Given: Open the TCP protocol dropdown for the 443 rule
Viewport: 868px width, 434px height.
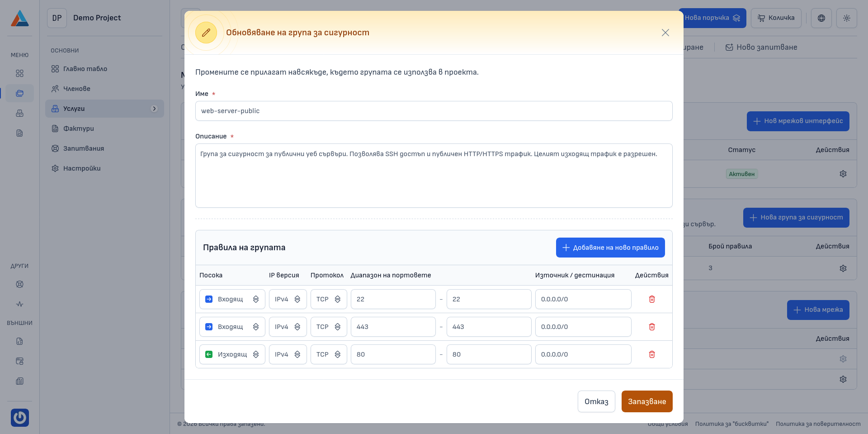Looking at the screenshot, I should pyautogui.click(x=329, y=327).
